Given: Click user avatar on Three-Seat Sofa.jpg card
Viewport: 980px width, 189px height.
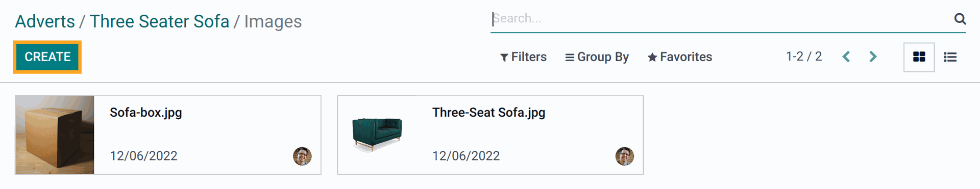Looking at the screenshot, I should pos(625,156).
